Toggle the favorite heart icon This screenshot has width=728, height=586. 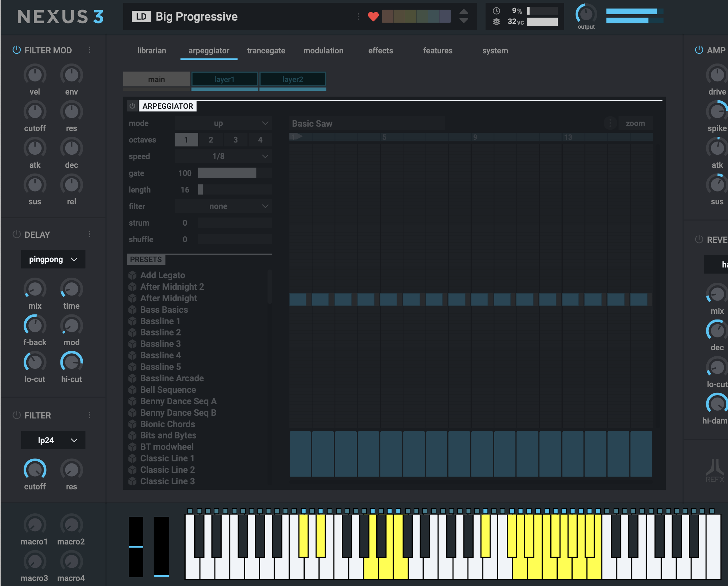coord(373,16)
